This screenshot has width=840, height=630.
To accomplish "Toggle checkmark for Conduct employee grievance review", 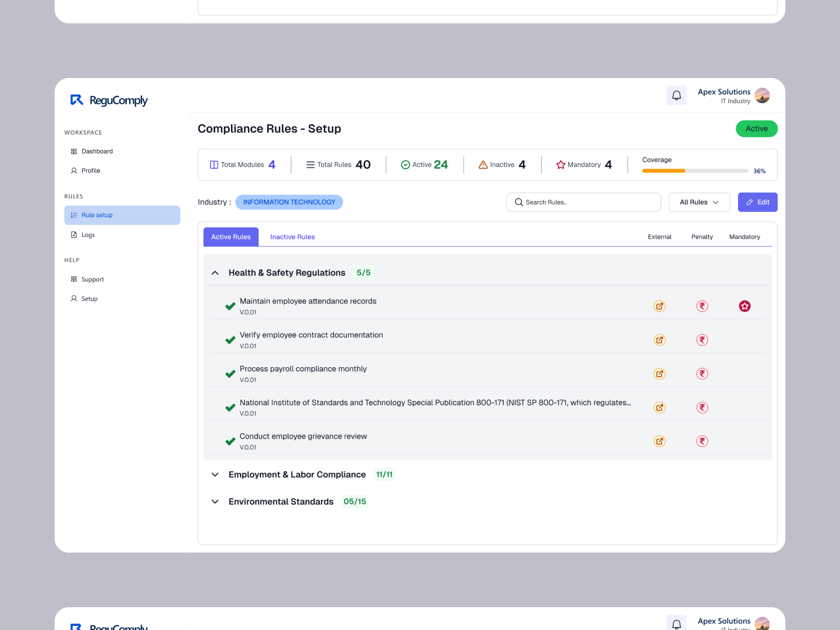I will coord(230,442).
